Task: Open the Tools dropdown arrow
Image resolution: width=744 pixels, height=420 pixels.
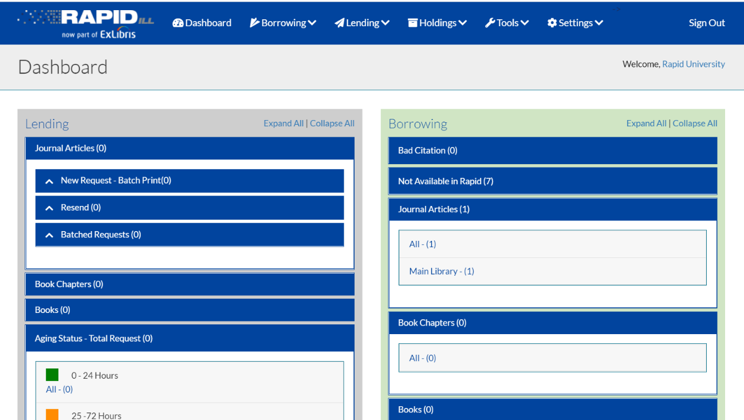Action: click(x=525, y=23)
